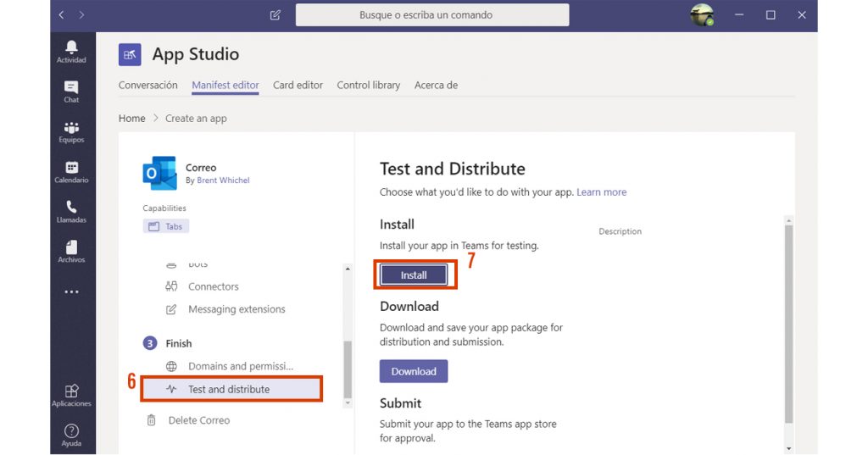
Task: Click the Create an app breadcrumb
Action: 196,119
